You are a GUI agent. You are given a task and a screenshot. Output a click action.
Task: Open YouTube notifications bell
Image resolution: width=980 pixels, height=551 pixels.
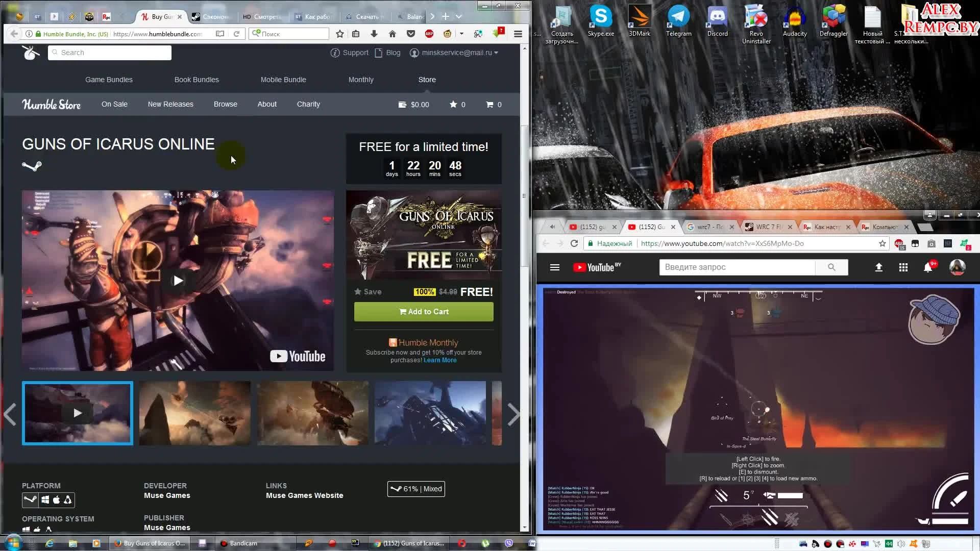tap(928, 267)
